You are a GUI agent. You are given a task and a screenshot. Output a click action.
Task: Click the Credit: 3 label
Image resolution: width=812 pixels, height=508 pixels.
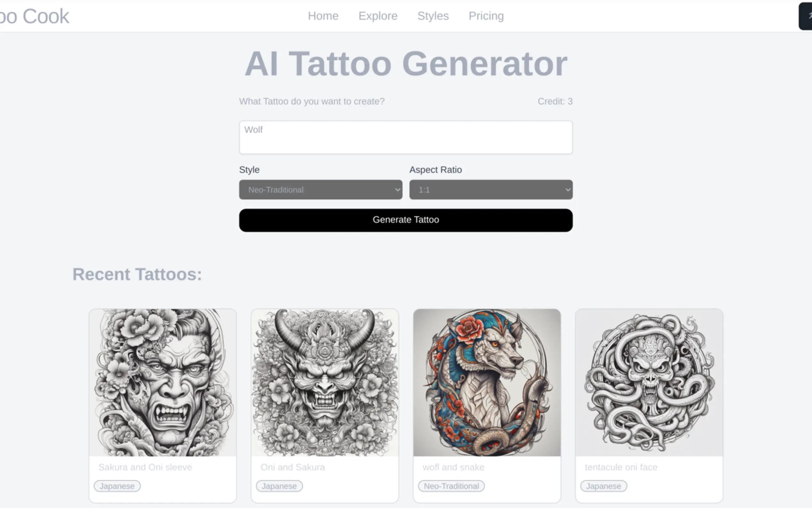tap(555, 101)
